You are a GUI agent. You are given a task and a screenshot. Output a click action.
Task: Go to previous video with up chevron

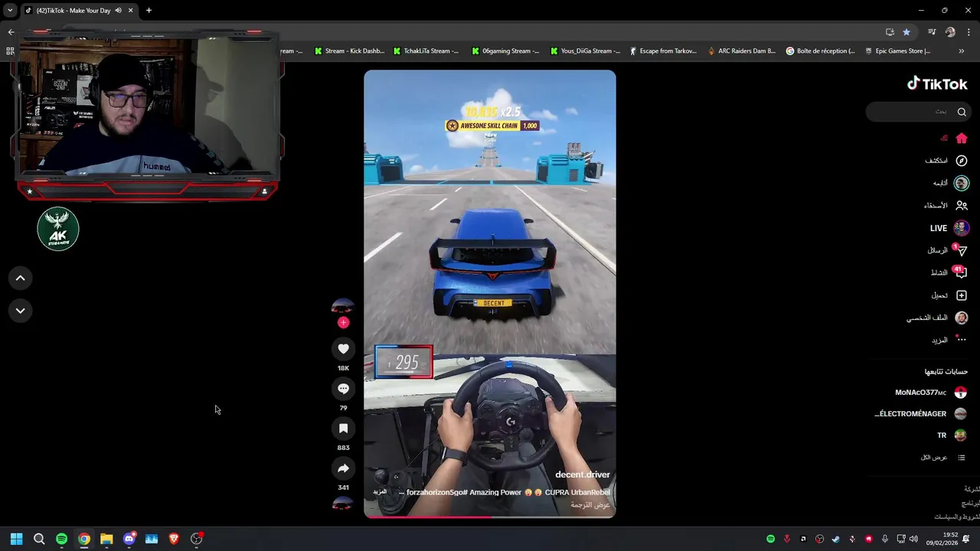point(20,279)
